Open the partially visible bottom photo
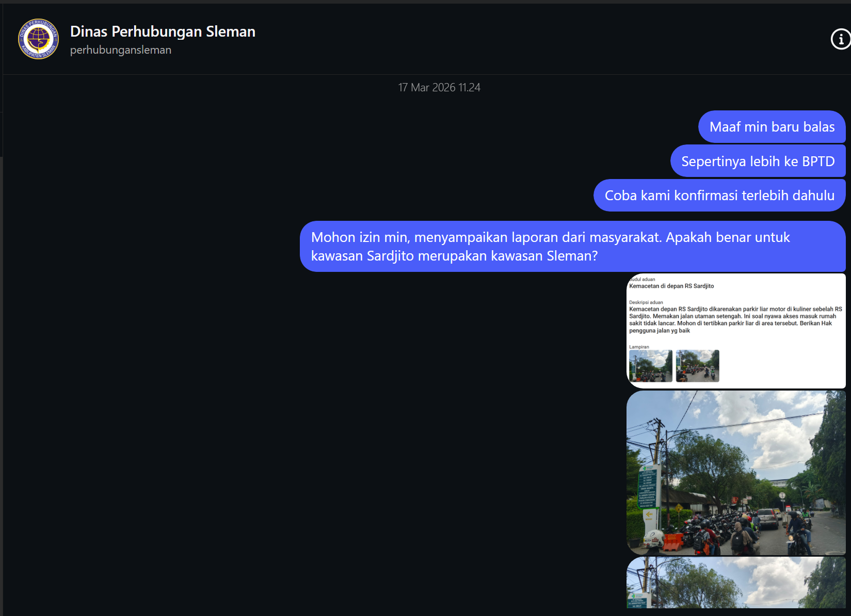The image size is (851, 616). click(735, 583)
